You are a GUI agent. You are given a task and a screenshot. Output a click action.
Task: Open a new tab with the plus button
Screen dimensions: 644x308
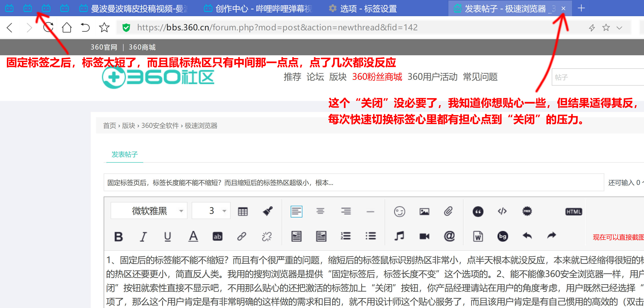tap(581, 8)
